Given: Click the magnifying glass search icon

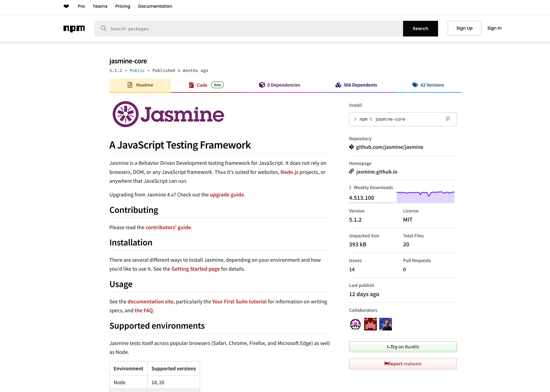Looking at the screenshot, I should pyautogui.click(x=104, y=28).
